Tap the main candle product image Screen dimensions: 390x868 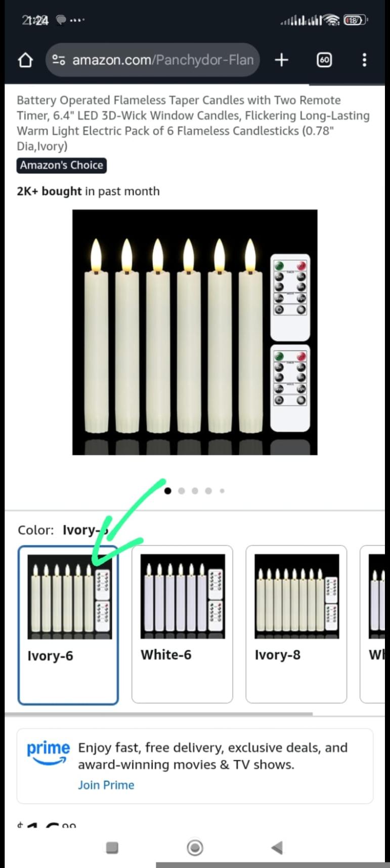(x=195, y=332)
